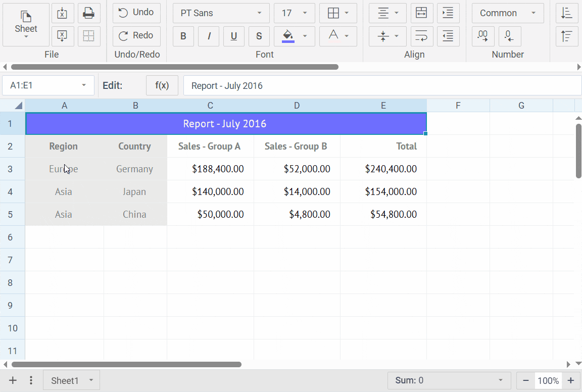Select the Sheet1 tab
The width and height of the screenshot is (582, 392).
pyautogui.click(x=65, y=380)
